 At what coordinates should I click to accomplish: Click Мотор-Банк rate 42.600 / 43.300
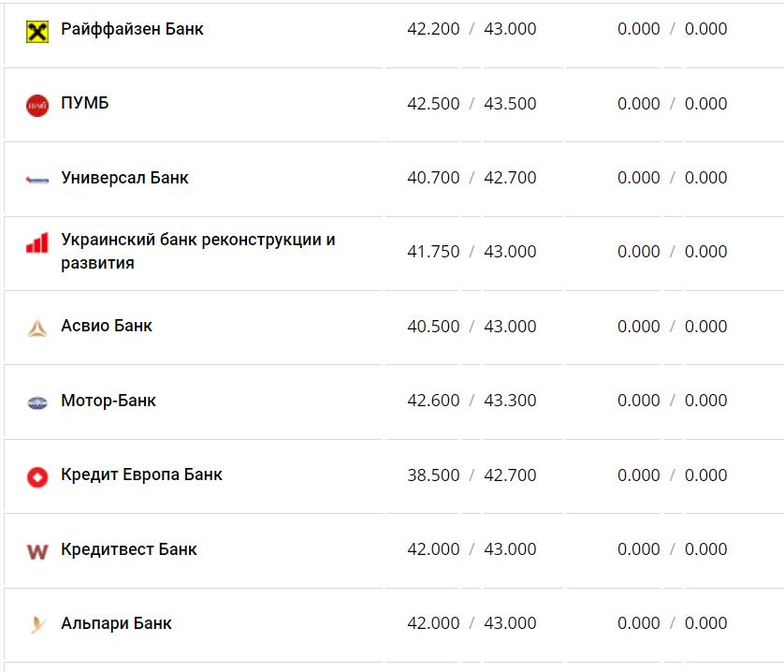472,401
